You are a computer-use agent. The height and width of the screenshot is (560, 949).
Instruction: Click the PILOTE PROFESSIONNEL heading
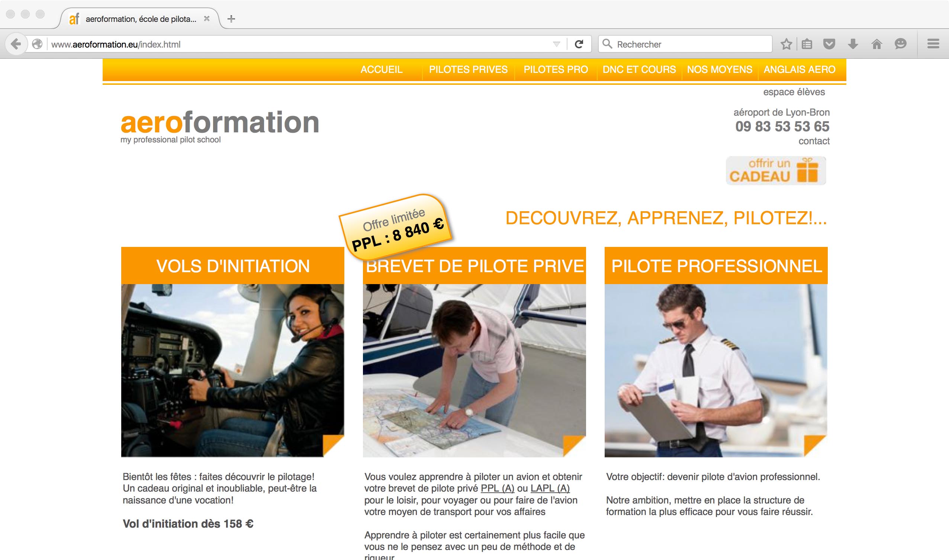click(x=716, y=265)
